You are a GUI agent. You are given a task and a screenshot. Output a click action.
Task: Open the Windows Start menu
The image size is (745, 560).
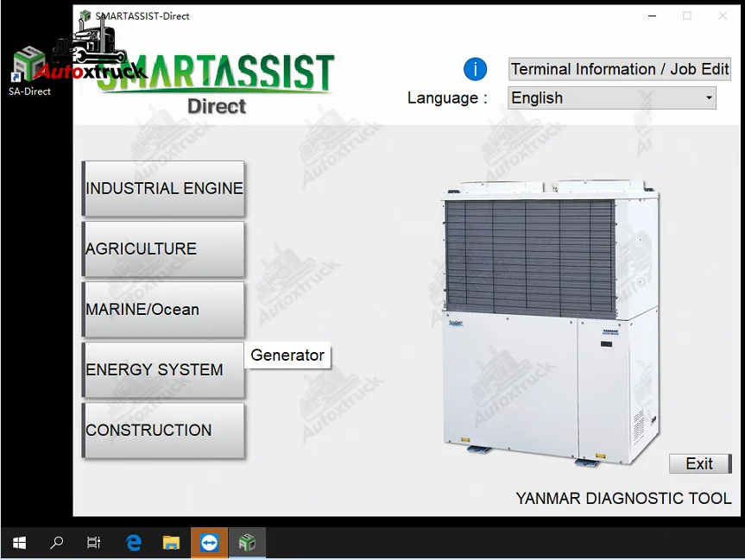pos(19,543)
